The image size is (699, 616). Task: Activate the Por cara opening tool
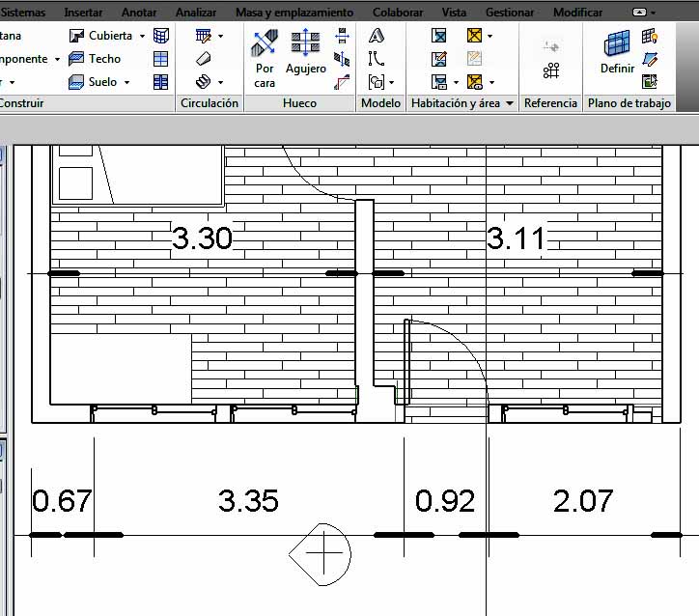pos(266,58)
